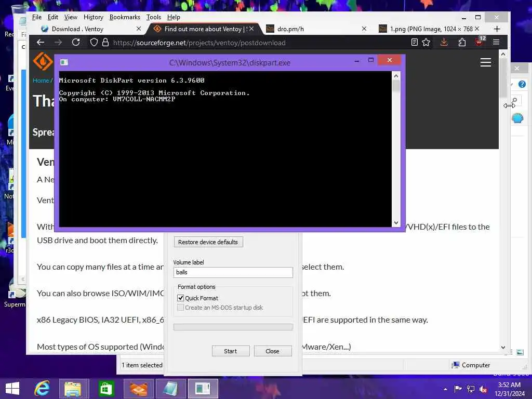Open network tray icon
The image size is (532, 399).
tap(471, 389)
